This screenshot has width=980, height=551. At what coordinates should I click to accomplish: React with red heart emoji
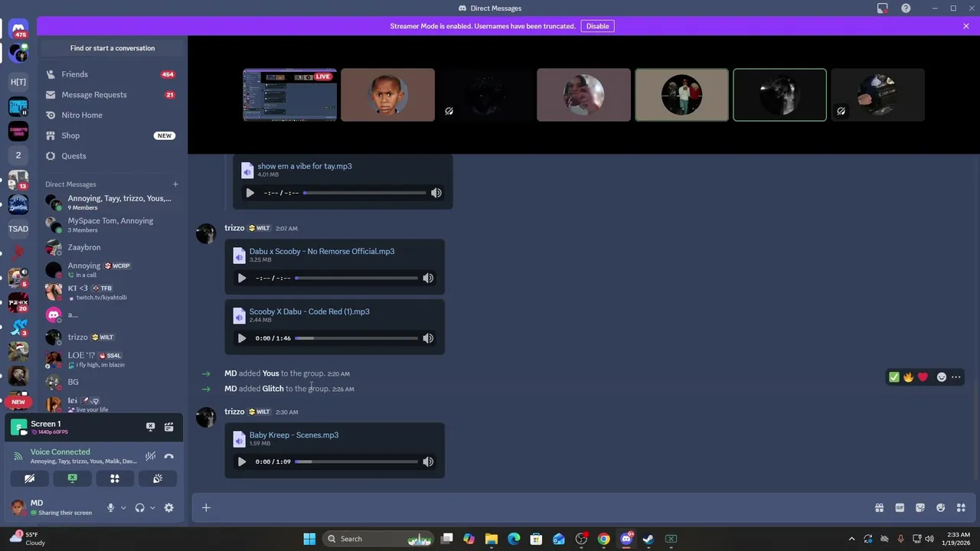[x=923, y=377]
